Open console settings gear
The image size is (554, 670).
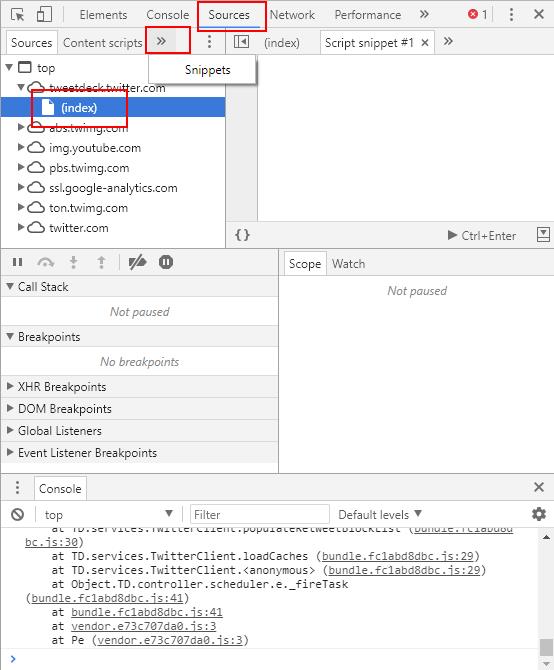(x=539, y=514)
